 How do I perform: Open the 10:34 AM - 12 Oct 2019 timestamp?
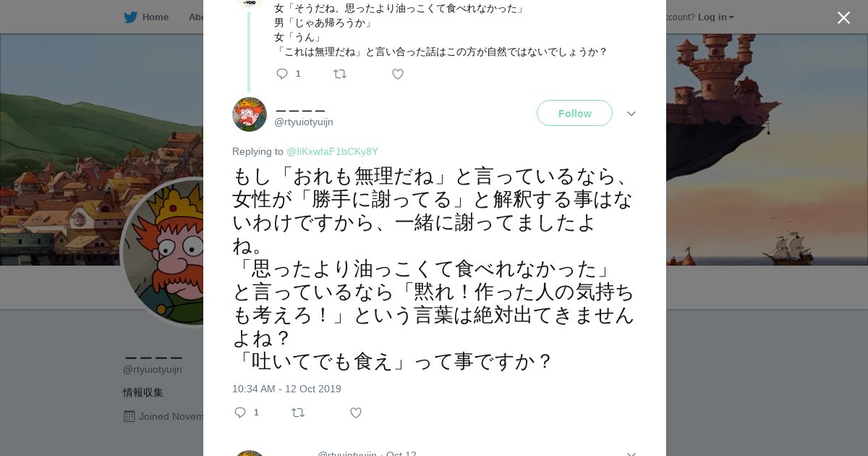pyautogui.click(x=286, y=389)
